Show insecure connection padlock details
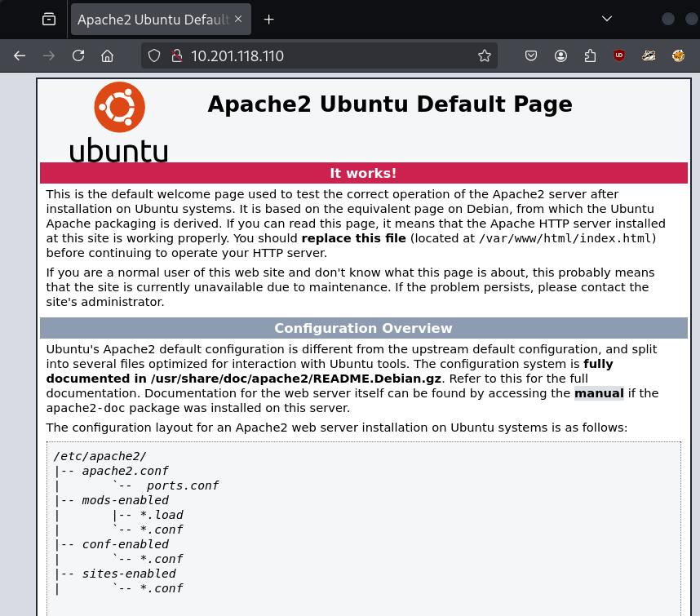This screenshot has width=700, height=616. [177, 55]
